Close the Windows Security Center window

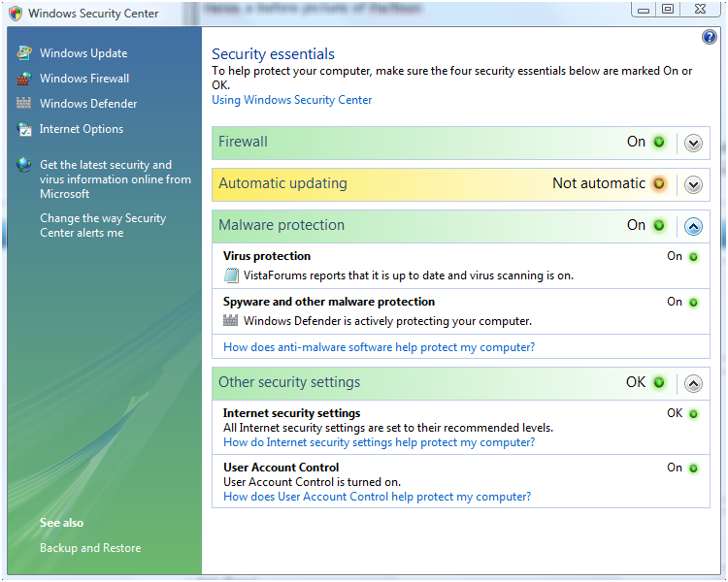coord(700,10)
